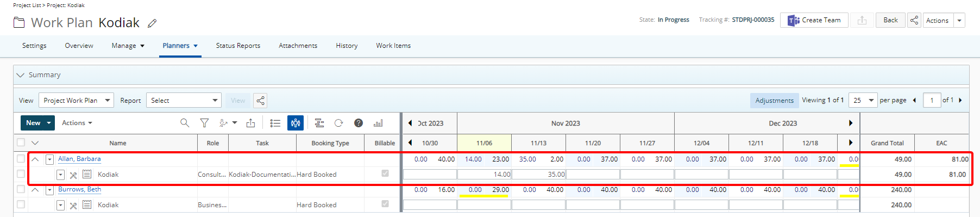This screenshot has height=217, width=980.
Task: Open the Report Select dropdown
Action: tap(184, 101)
